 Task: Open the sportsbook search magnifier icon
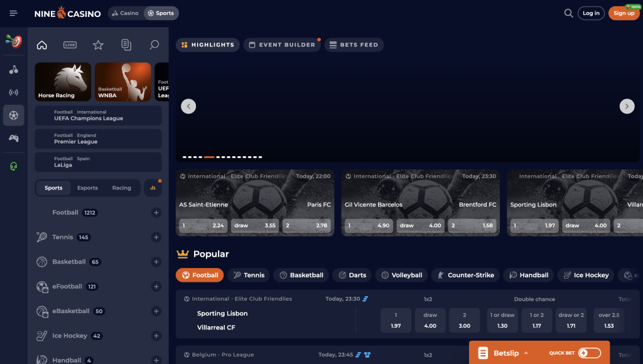click(x=154, y=45)
